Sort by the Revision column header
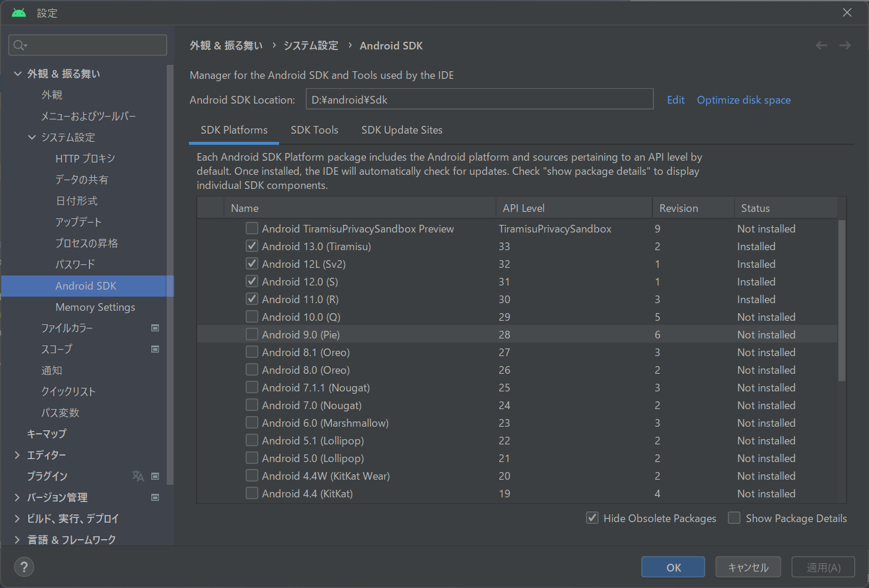 [693, 208]
